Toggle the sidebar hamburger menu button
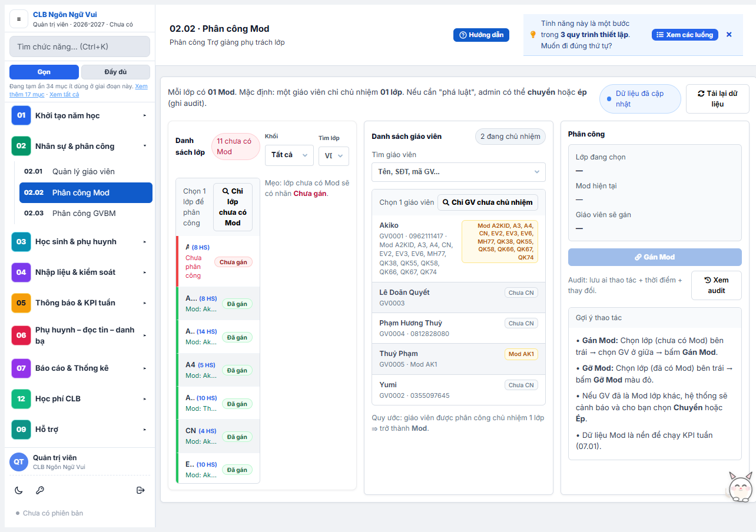This screenshot has width=756, height=532. pos(19,19)
